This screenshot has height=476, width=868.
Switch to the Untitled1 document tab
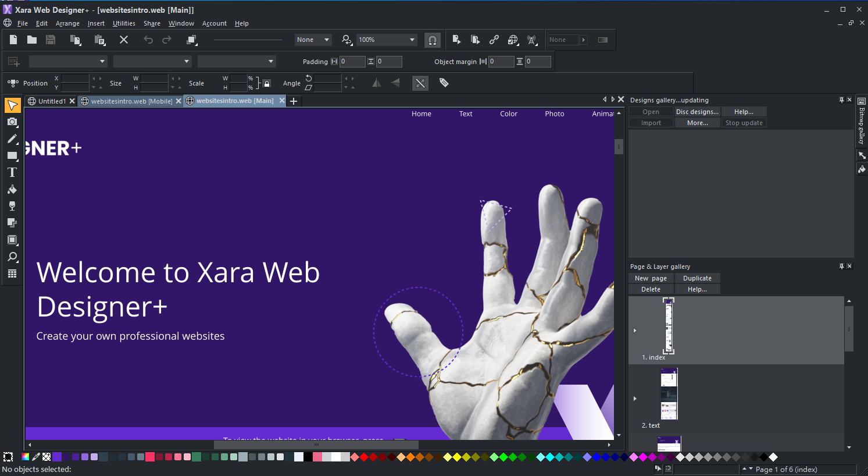pos(52,101)
